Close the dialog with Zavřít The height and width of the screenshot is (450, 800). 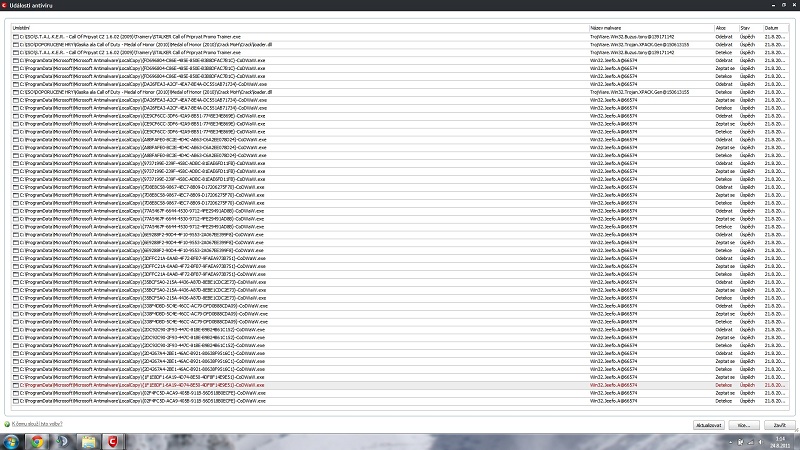780,425
